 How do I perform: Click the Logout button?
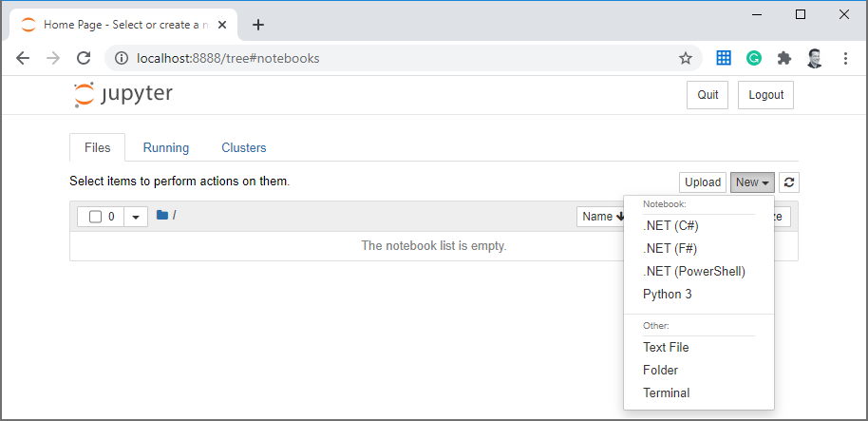pos(765,95)
